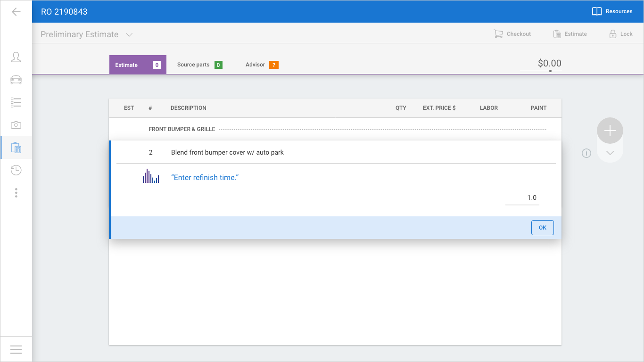Click the round plus add button

pyautogui.click(x=610, y=131)
